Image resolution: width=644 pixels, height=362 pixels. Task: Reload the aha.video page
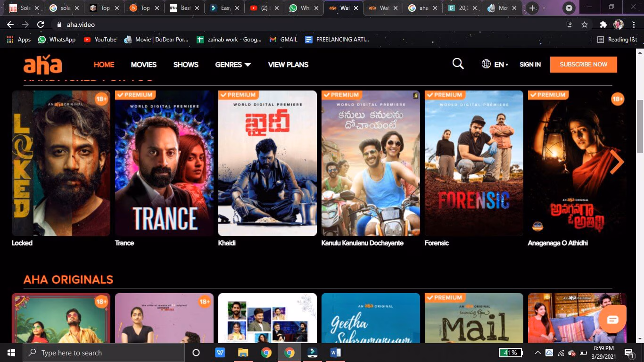(x=41, y=25)
